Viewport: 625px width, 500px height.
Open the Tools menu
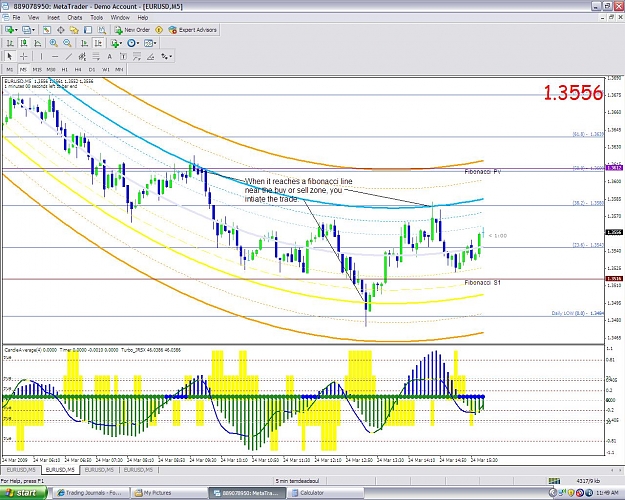[96, 18]
